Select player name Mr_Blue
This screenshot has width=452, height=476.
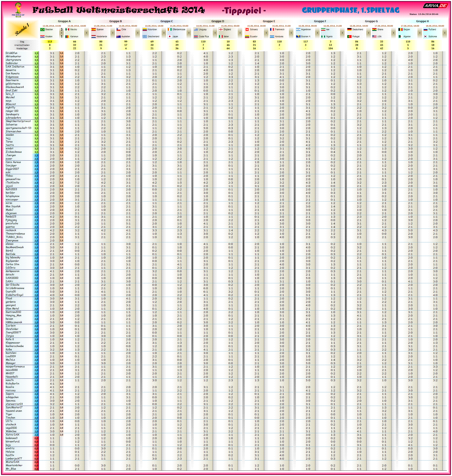(x=11, y=469)
